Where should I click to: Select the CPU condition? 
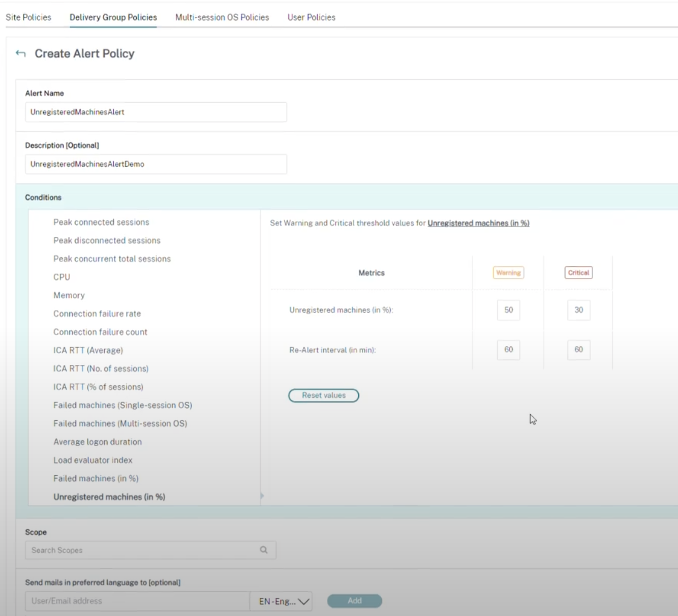pyautogui.click(x=62, y=277)
